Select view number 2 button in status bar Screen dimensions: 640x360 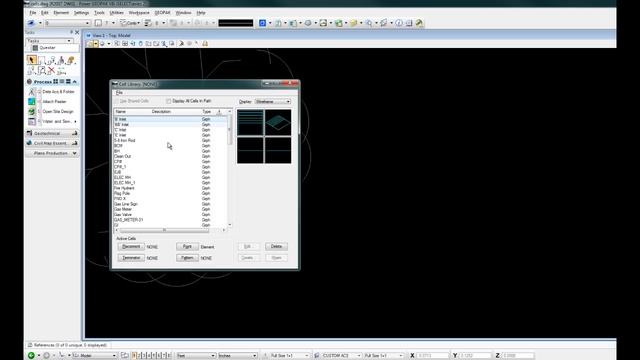tap(139, 356)
